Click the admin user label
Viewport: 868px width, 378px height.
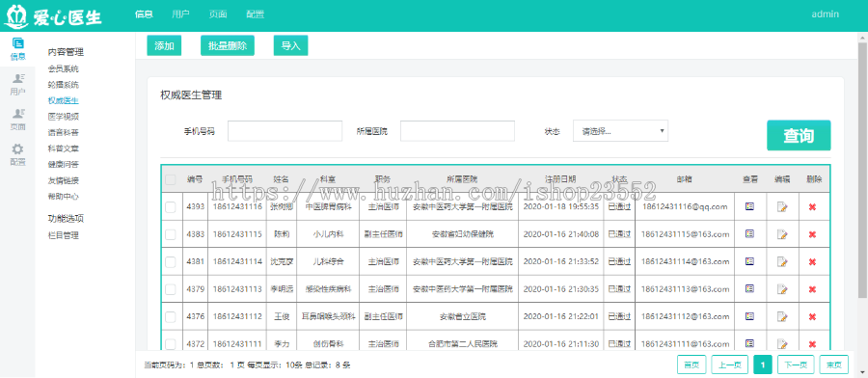[826, 14]
